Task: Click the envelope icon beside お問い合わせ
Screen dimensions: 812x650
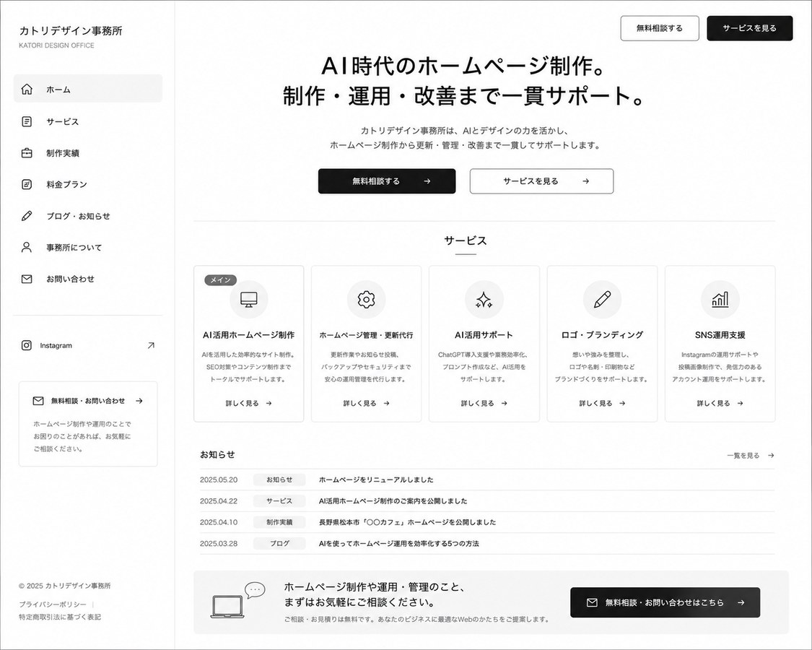Action: tap(27, 279)
